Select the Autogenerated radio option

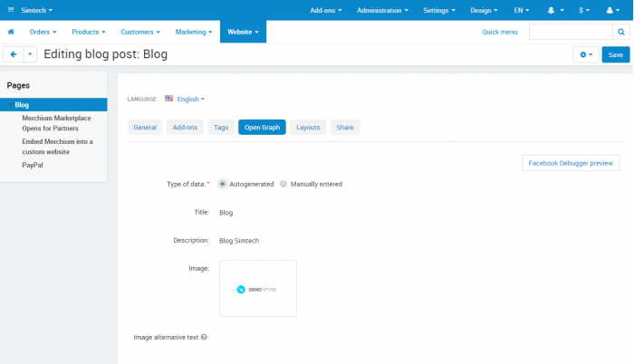(x=223, y=184)
